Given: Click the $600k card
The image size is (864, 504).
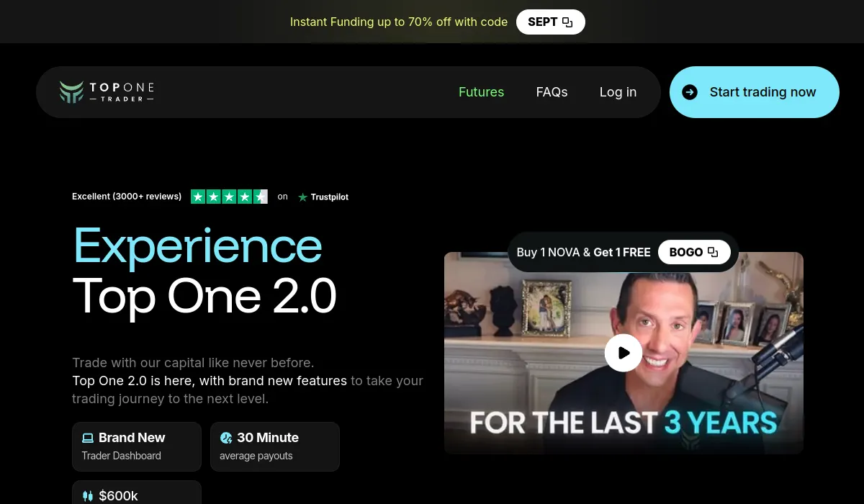Looking at the screenshot, I should (x=137, y=492).
